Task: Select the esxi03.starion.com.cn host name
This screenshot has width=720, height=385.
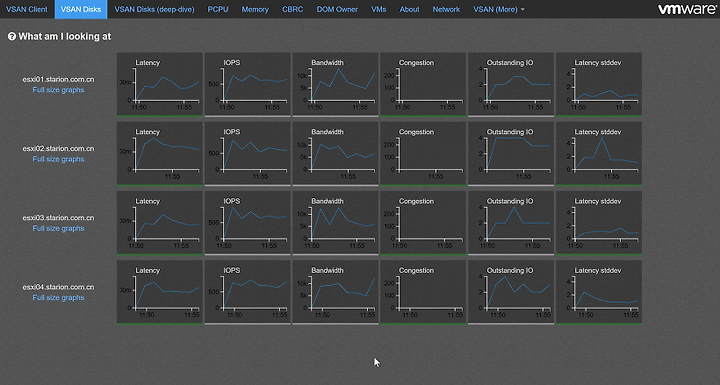Action: tap(58, 218)
